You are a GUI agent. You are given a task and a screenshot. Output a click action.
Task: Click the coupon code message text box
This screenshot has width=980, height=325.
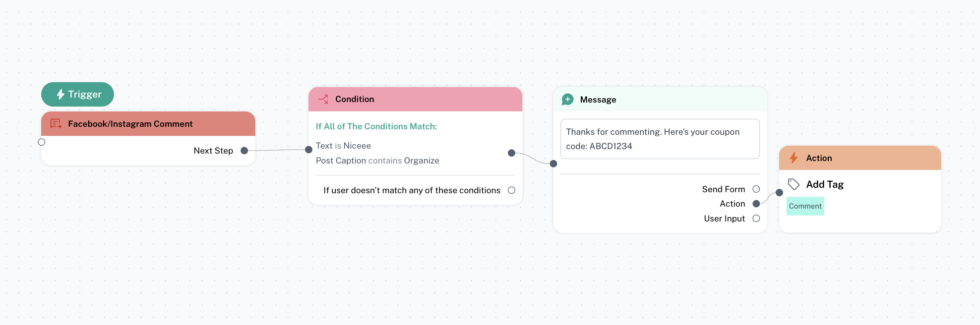pos(660,139)
